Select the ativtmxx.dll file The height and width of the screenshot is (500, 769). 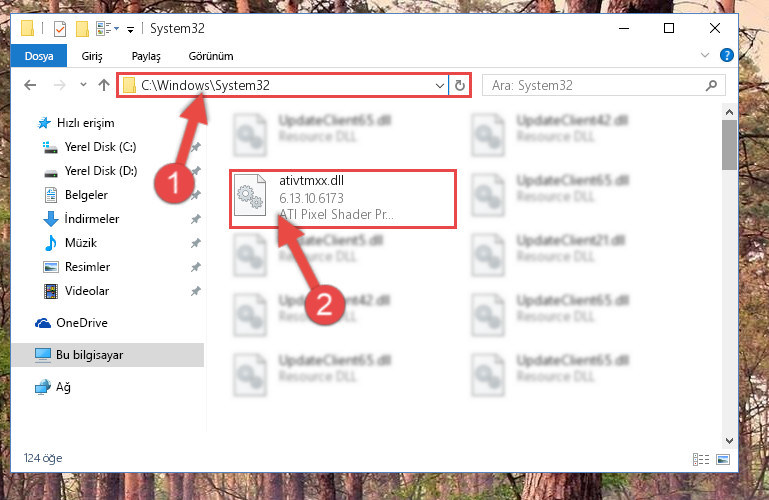point(343,199)
